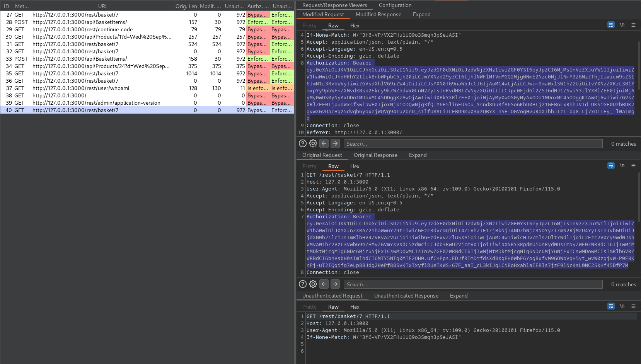Open search settings gear in Modified Request viewer
Viewport: 641px width, 364px height.
[x=313, y=144]
